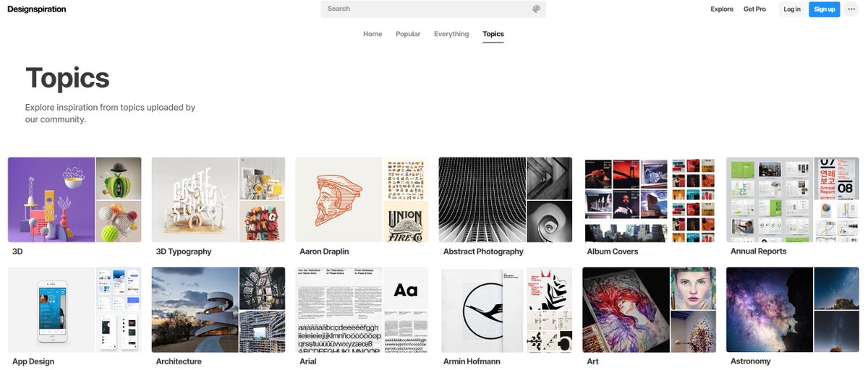Screen dimensions: 868x370
Task: Click the color palette icon in search bar
Action: click(x=536, y=9)
